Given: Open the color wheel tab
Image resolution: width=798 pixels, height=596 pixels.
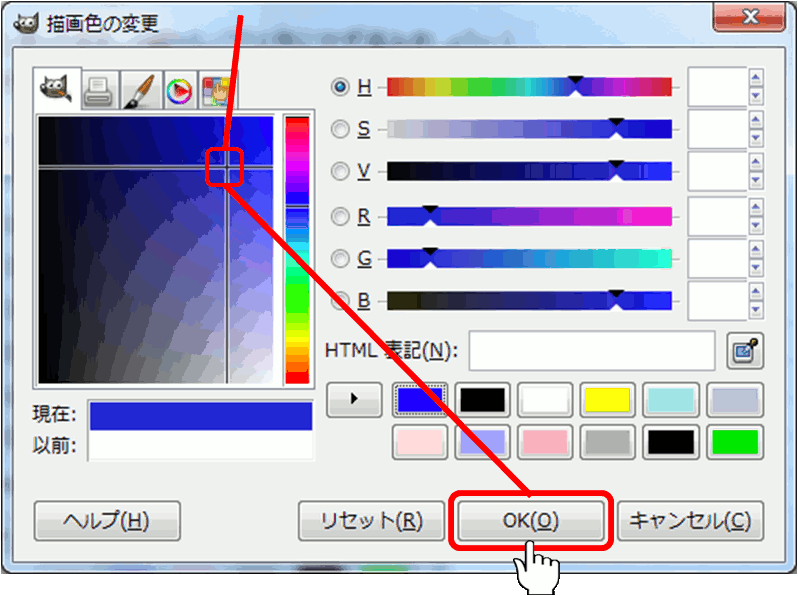Looking at the screenshot, I should pos(178,91).
